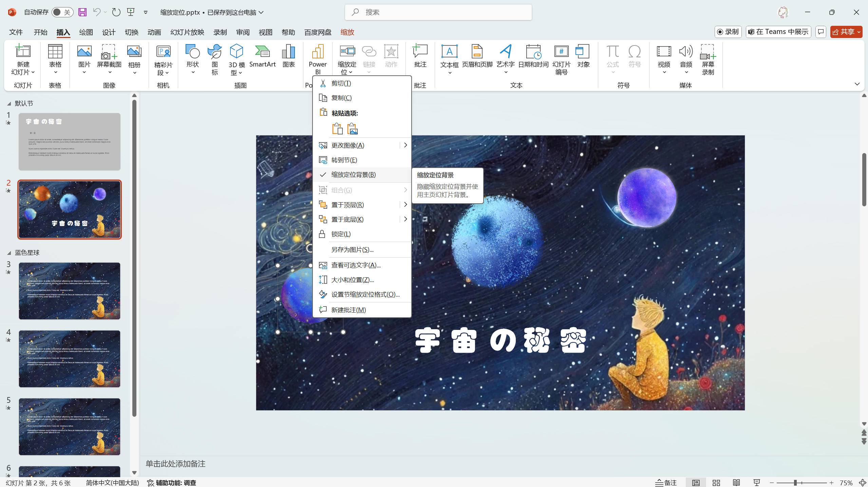Choose 转到节 from context menu
Screen dimensions: 868x487
362,160
